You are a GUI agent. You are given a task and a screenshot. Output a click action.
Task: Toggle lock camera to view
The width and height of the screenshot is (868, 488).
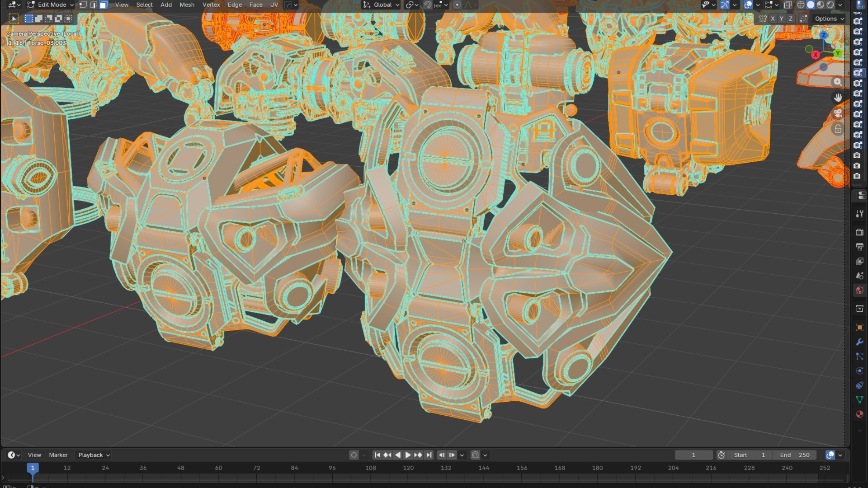tap(838, 129)
